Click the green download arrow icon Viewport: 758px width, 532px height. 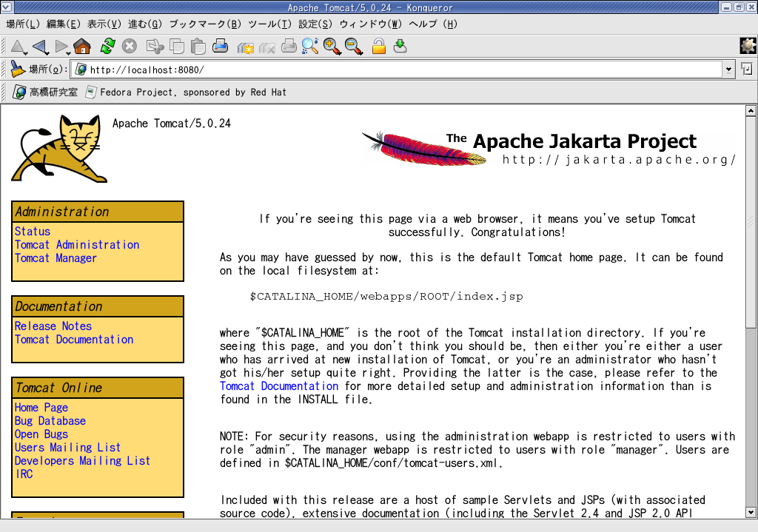click(400, 47)
